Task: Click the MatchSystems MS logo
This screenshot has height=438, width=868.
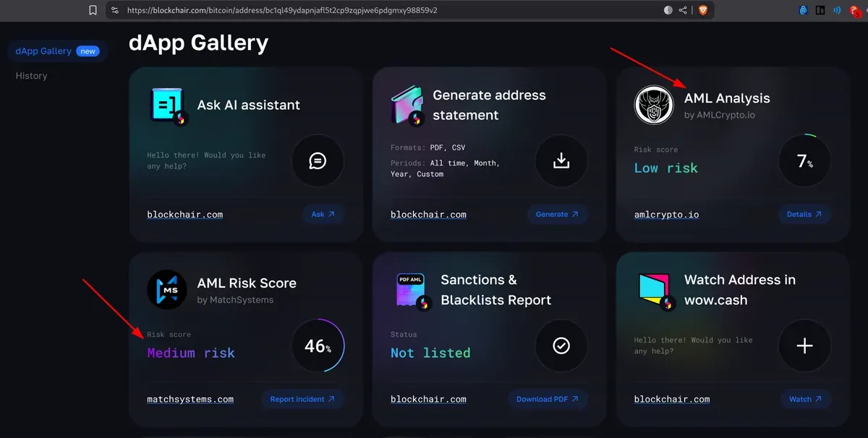Action: 167,290
